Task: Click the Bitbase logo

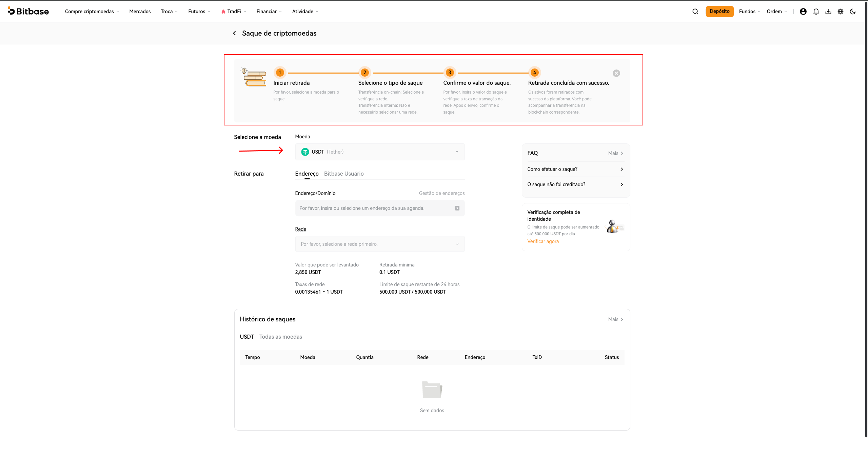Action: (28, 11)
